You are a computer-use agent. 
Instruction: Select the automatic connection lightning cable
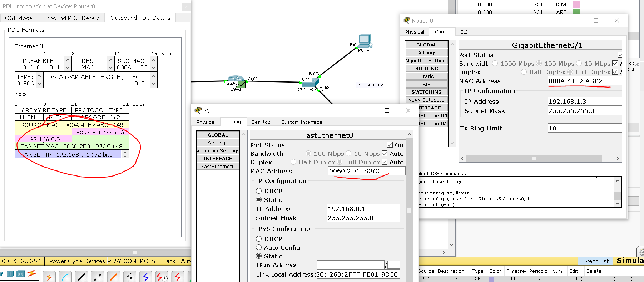[x=49, y=277]
